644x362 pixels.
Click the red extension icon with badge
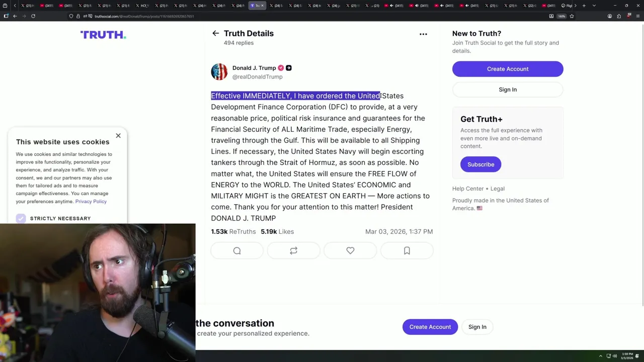click(629, 16)
